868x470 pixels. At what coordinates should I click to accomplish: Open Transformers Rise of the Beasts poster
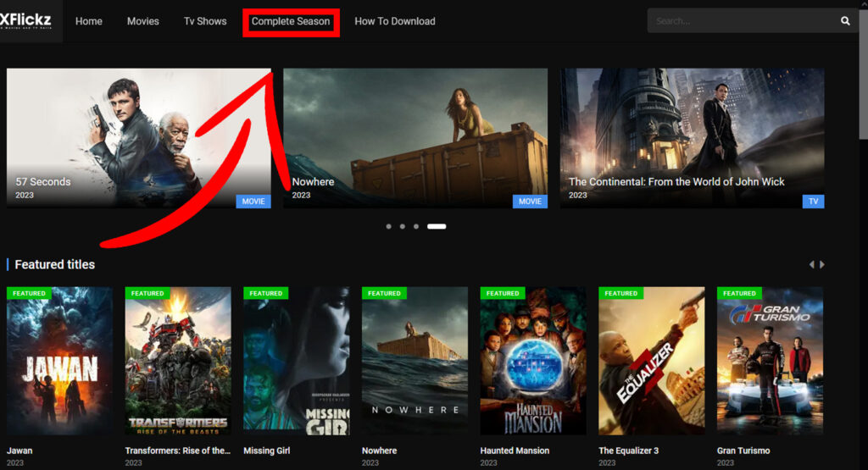[178, 361]
